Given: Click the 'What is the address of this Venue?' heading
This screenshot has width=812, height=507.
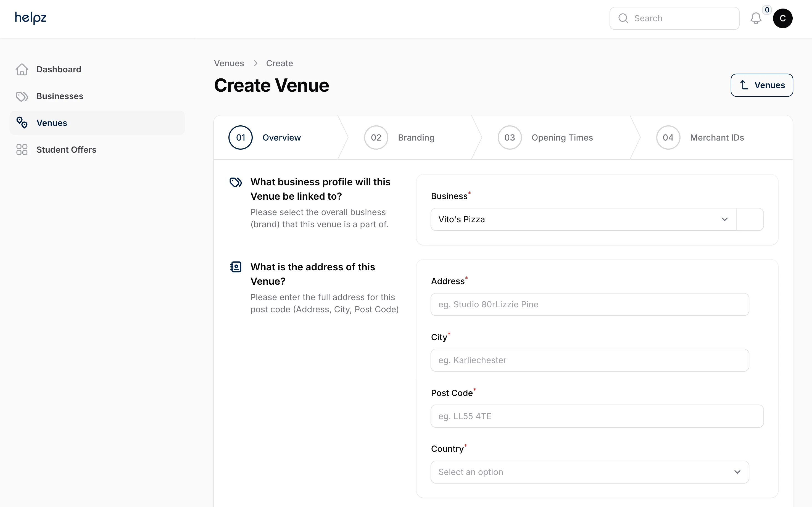Looking at the screenshot, I should point(313,274).
